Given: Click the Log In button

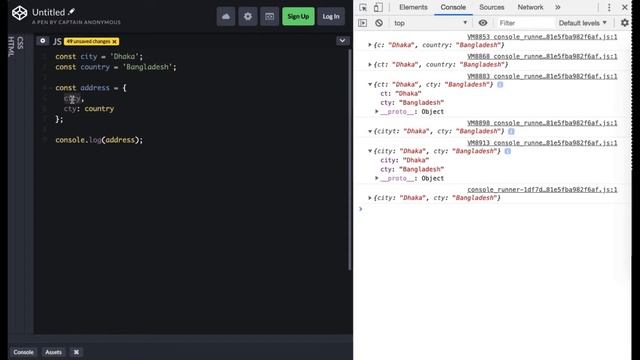Looking at the screenshot, I should (331, 16).
